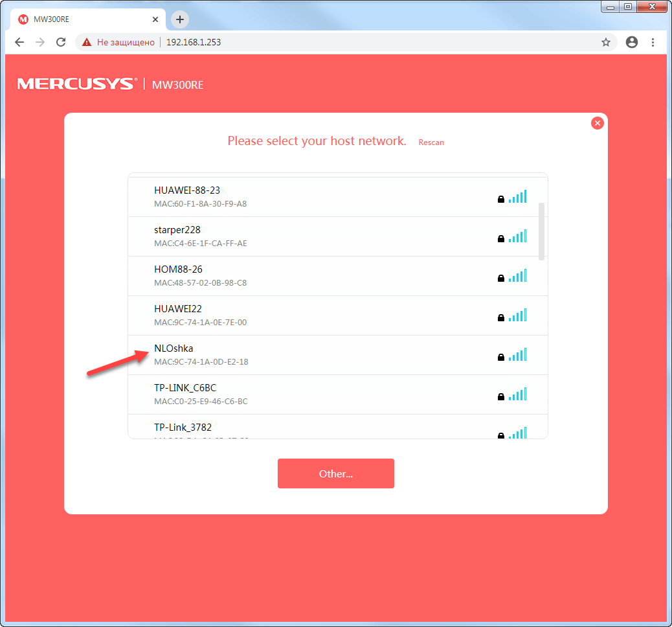Click the Mercusys logo
This screenshot has width=672, height=627.
(x=77, y=84)
